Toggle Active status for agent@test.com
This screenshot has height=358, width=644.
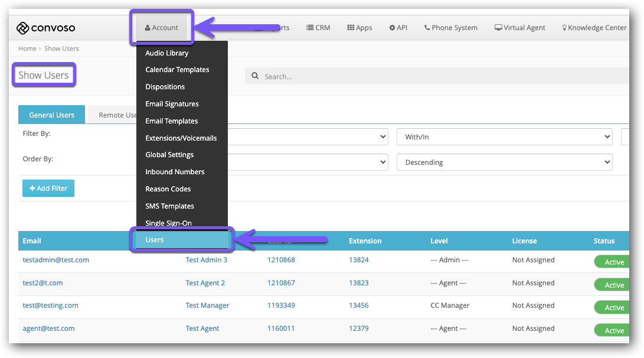tap(613, 331)
